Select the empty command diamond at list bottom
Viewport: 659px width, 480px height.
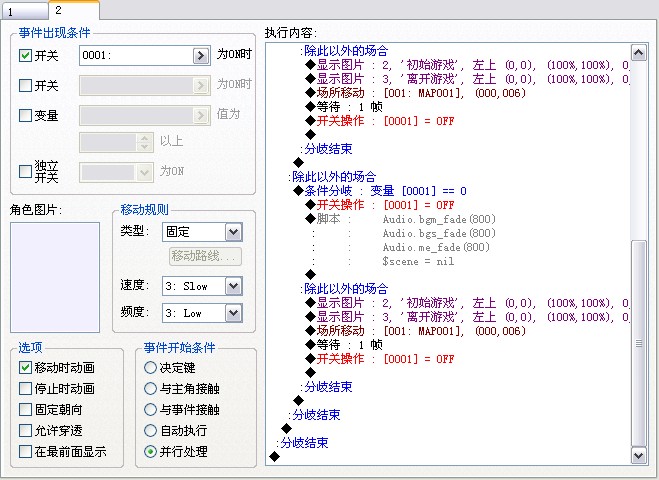coord(274,456)
